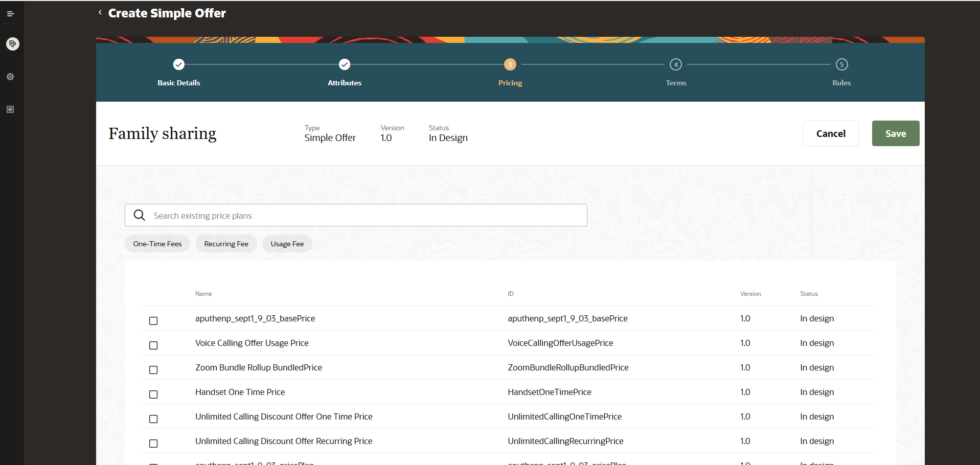Click the magnifying glass search icon
The image size is (980, 465).
pyautogui.click(x=139, y=215)
